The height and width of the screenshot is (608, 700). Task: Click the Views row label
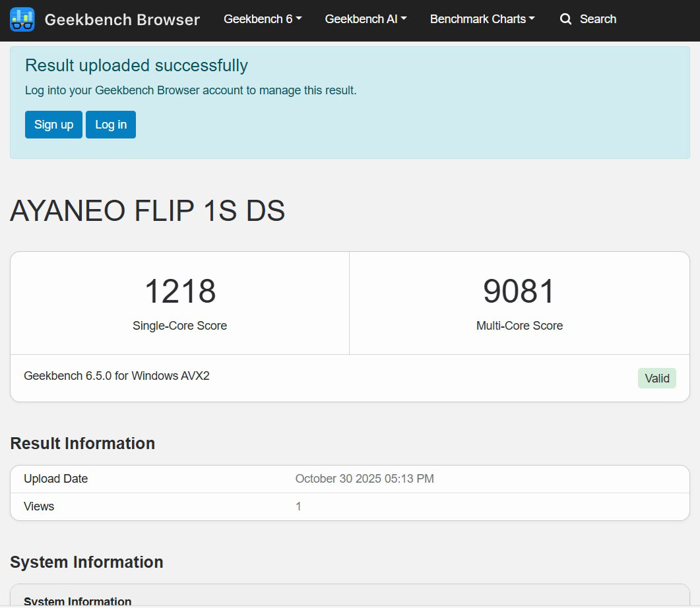[x=39, y=506]
